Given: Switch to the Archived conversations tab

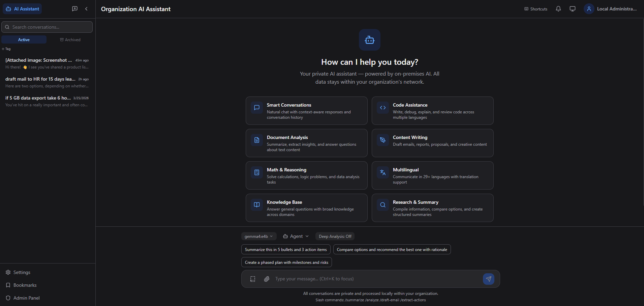Looking at the screenshot, I should pos(70,40).
